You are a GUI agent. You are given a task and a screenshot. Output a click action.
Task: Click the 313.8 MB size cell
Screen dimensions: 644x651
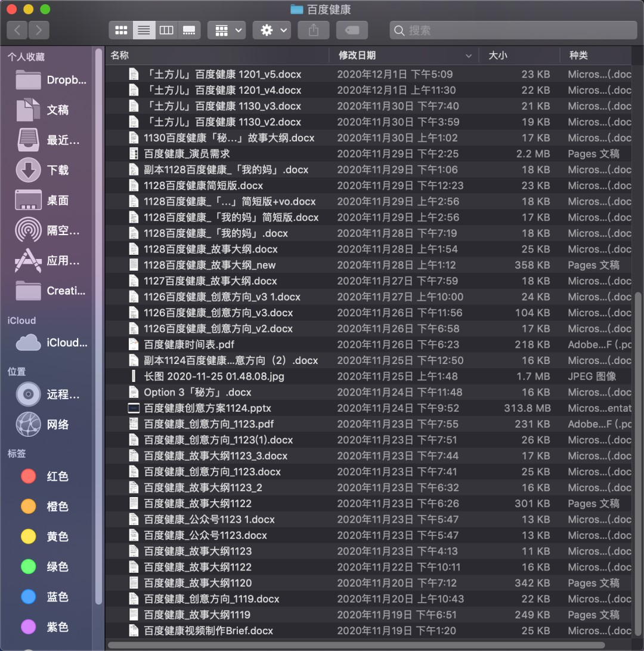pos(527,408)
